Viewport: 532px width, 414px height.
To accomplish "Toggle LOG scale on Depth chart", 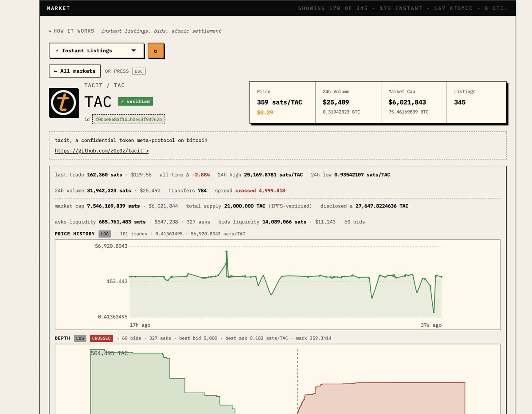I will pos(80,338).
